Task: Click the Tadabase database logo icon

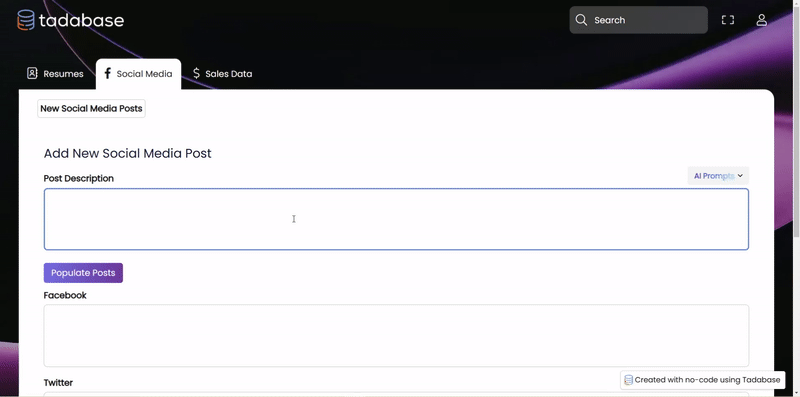Action: point(26,20)
